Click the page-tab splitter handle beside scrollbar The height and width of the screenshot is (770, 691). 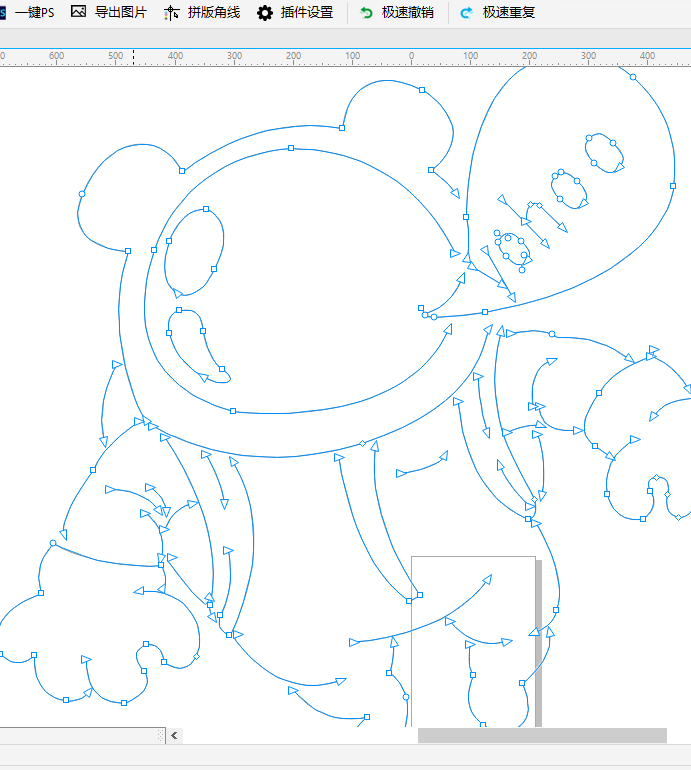161,736
